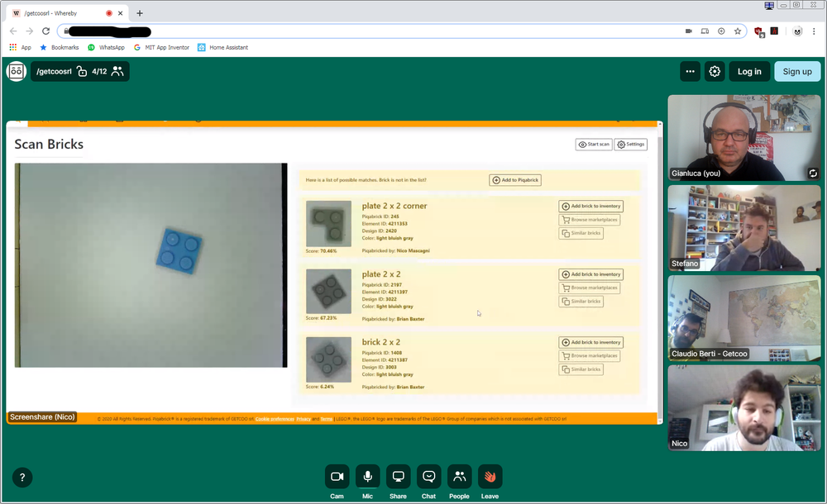This screenshot has width=827, height=504.
Task: Browse marketplaces for plate 2 x 2 corner
Action: tap(590, 220)
